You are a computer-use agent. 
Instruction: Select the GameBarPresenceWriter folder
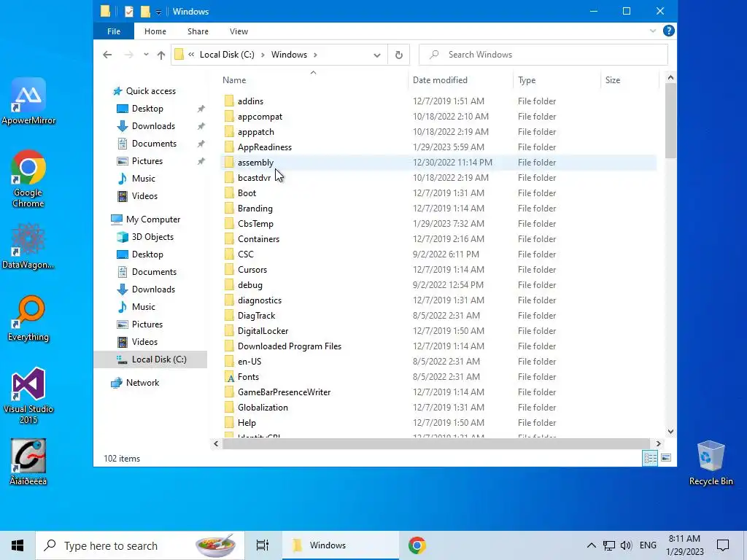(x=284, y=392)
